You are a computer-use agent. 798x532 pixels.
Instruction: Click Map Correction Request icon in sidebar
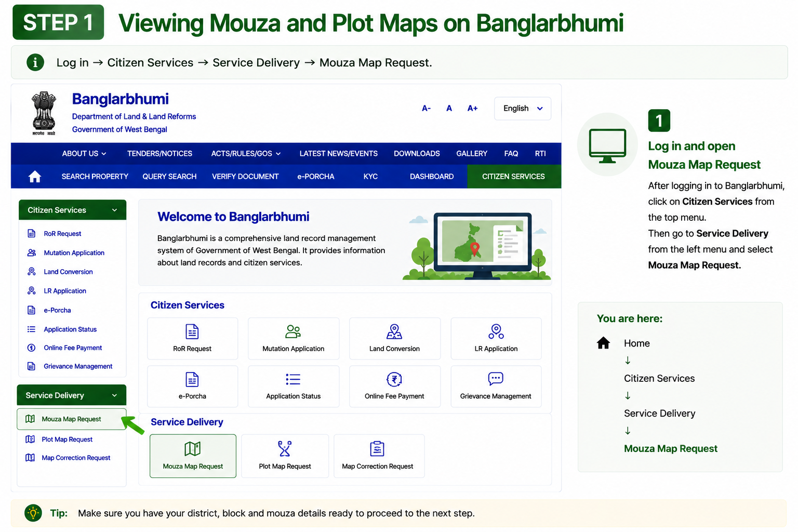click(30, 458)
